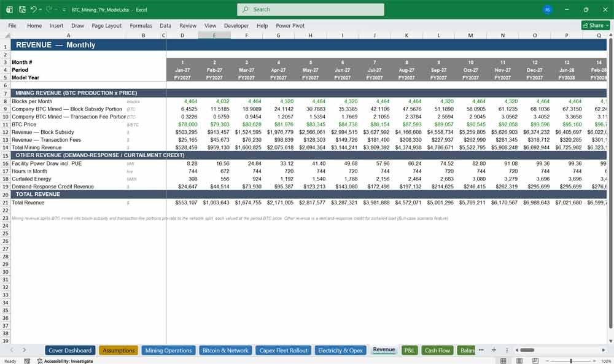Switch to the Bitcoin & Network sheet tab
Viewport: 614px width, 364px height.
(225, 350)
